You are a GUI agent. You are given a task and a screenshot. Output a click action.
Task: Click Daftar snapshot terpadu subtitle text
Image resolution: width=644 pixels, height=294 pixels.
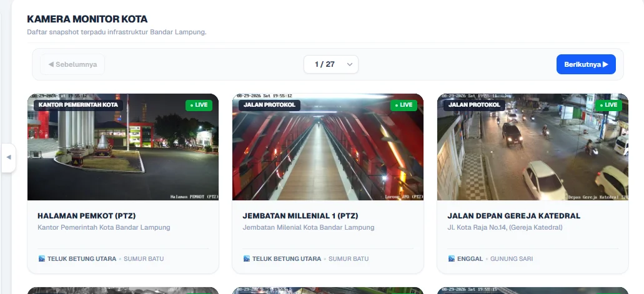coord(117,32)
